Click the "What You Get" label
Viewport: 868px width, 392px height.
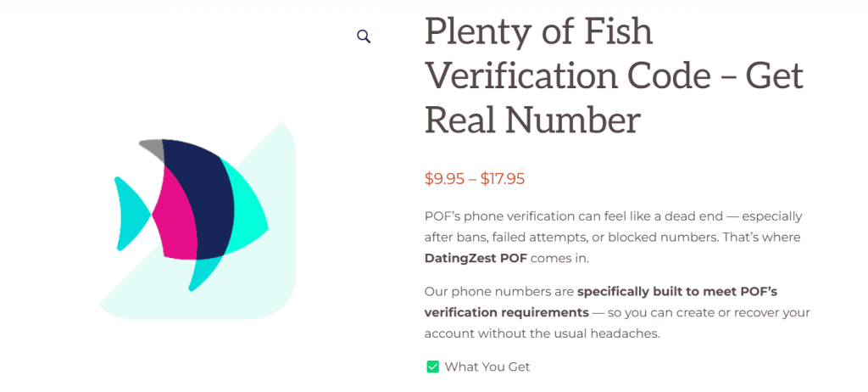[487, 367]
